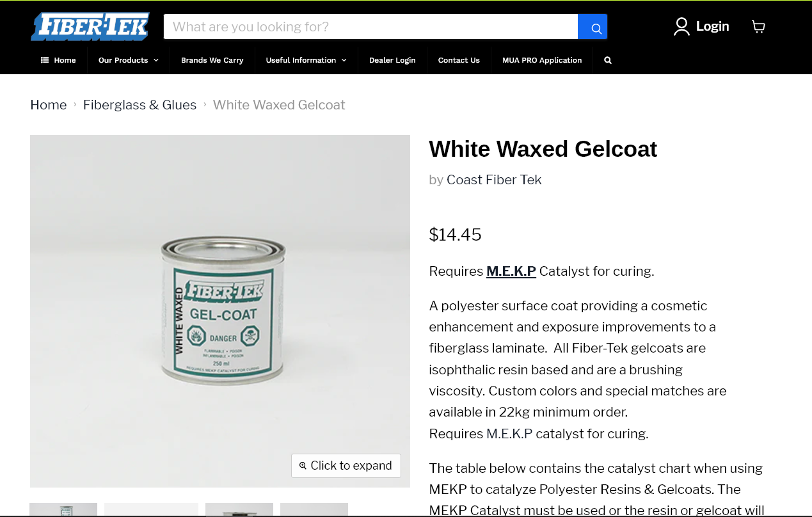
Task: Open the shopping cart icon
Action: pyautogui.click(x=758, y=26)
